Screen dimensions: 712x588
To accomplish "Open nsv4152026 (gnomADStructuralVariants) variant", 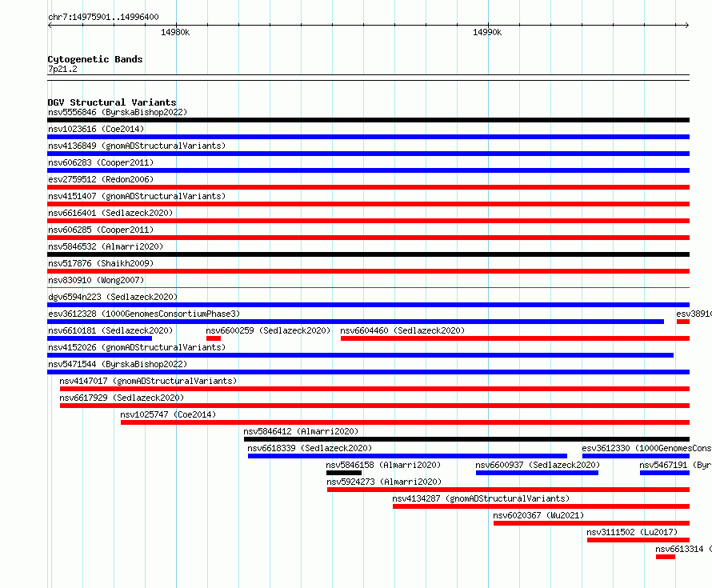I will (x=137, y=347).
